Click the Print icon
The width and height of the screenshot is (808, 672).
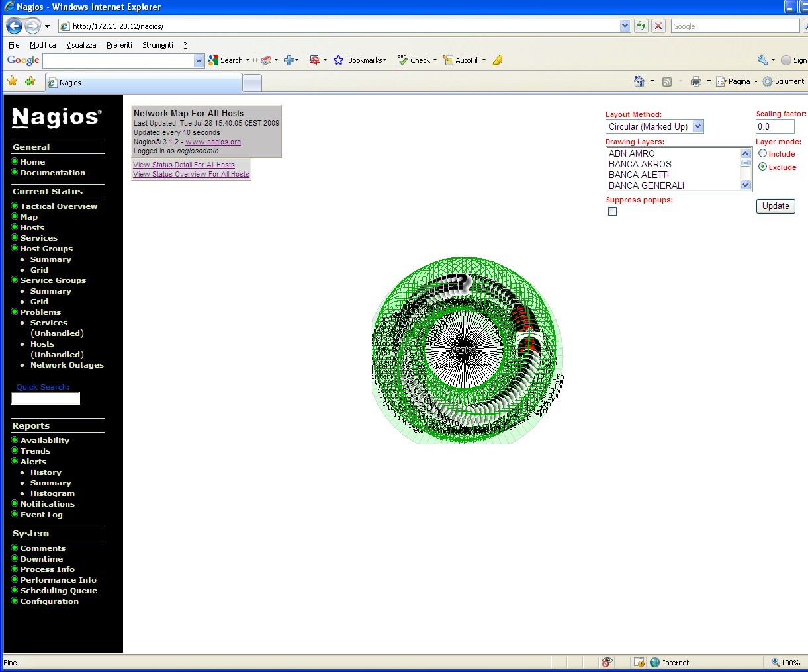tap(696, 82)
